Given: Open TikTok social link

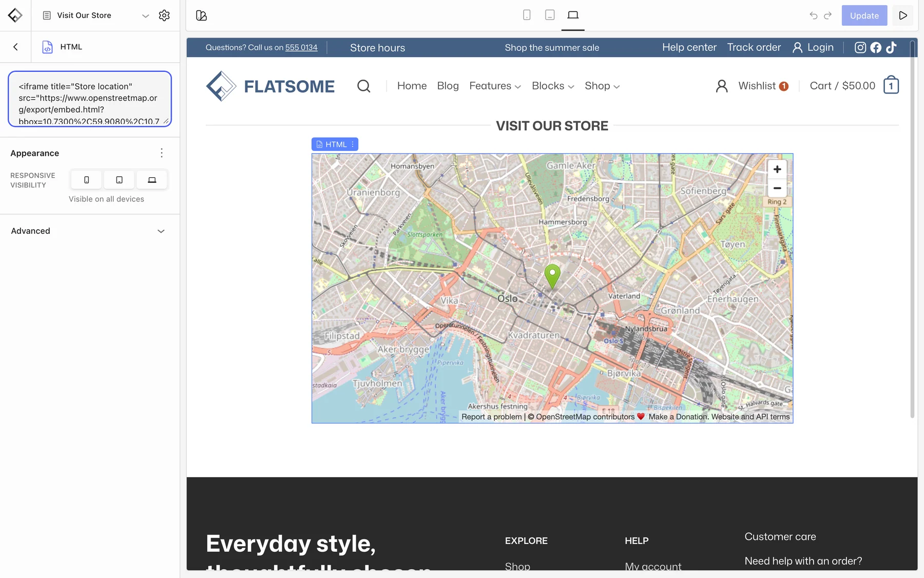Looking at the screenshot, I should [891, 47].
